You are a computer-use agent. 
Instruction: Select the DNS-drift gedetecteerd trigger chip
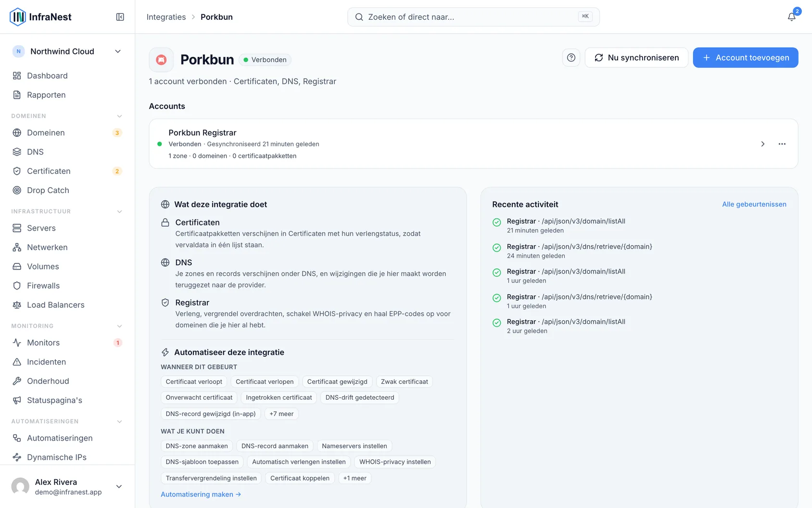[360, 398]
